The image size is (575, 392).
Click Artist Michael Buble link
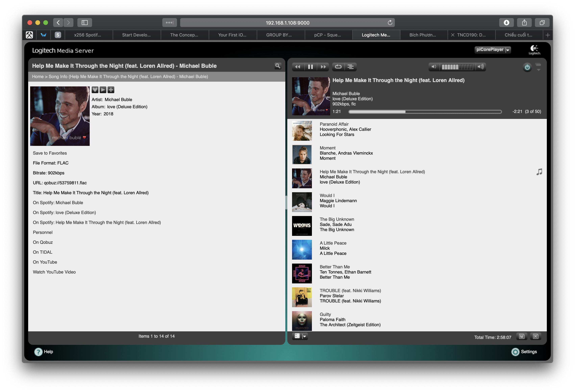118,99
